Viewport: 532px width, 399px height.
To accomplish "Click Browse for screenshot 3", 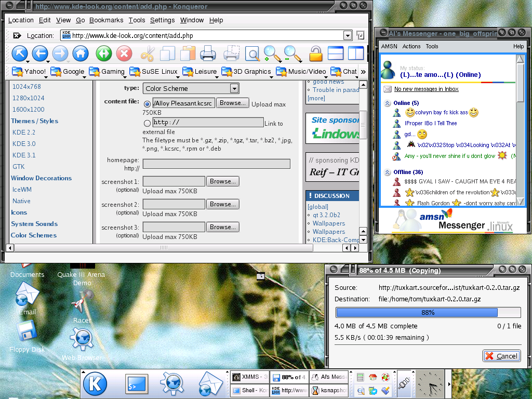I will pos(222,227).
